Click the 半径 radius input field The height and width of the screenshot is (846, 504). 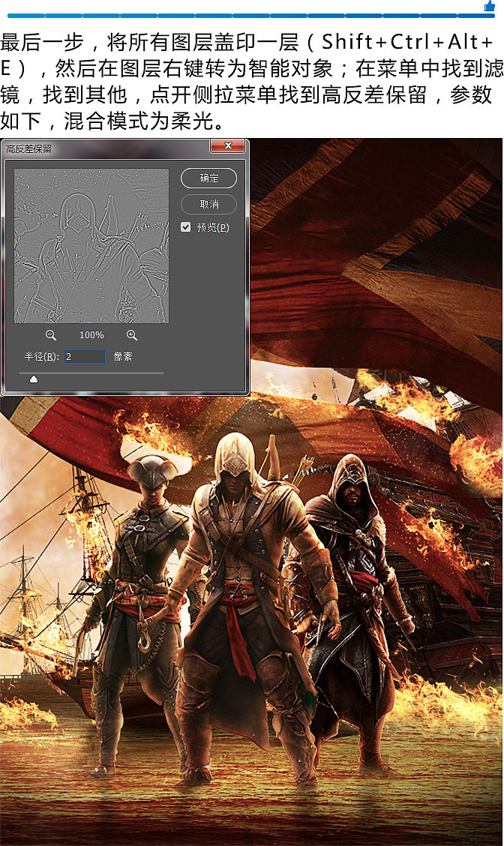pyautogui.click(x=85, y=357)
